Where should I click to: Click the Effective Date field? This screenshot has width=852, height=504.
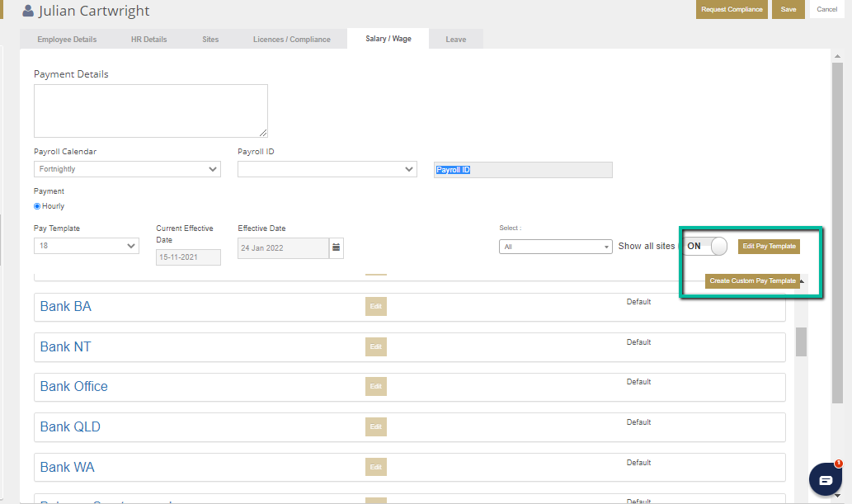tap(283, 248)
